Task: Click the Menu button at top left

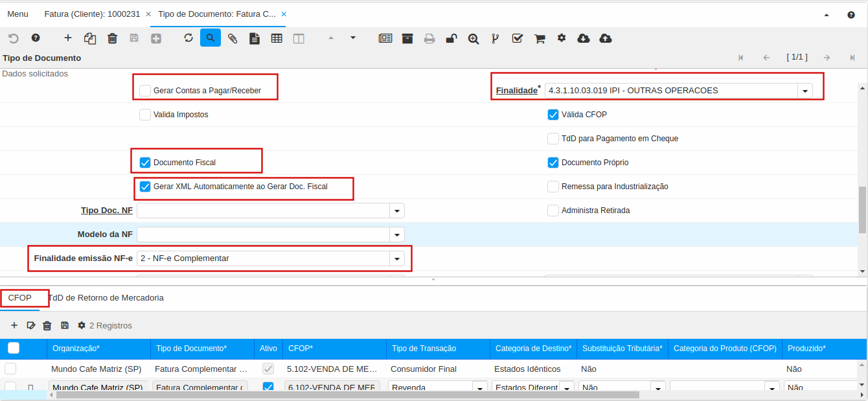Action: coord(17,14)
